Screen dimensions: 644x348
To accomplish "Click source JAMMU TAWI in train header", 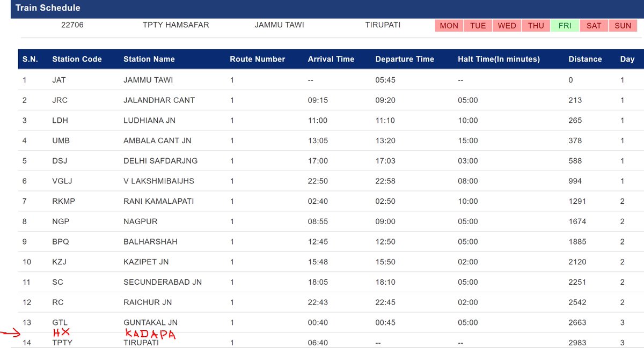I will [279, 25].
